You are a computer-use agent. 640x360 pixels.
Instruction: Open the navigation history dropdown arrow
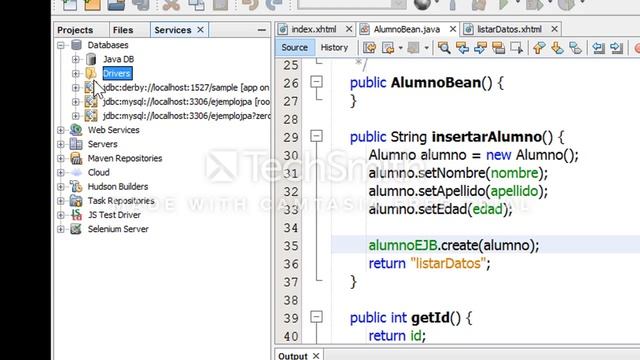(x=400, y=48)
